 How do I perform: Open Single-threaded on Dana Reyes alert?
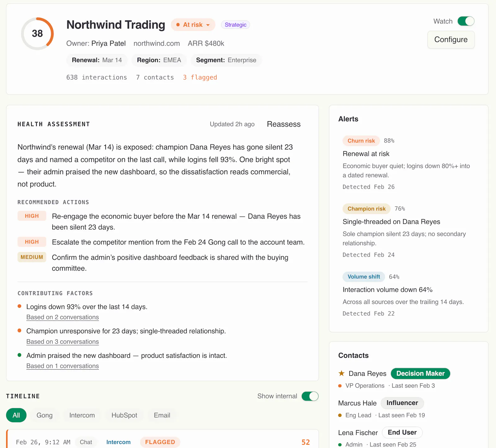[391, 222]
